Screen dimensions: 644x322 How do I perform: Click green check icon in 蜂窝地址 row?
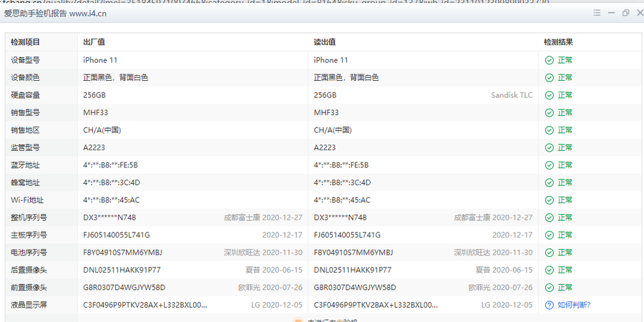pyautogui.click(x=549, y=182)
